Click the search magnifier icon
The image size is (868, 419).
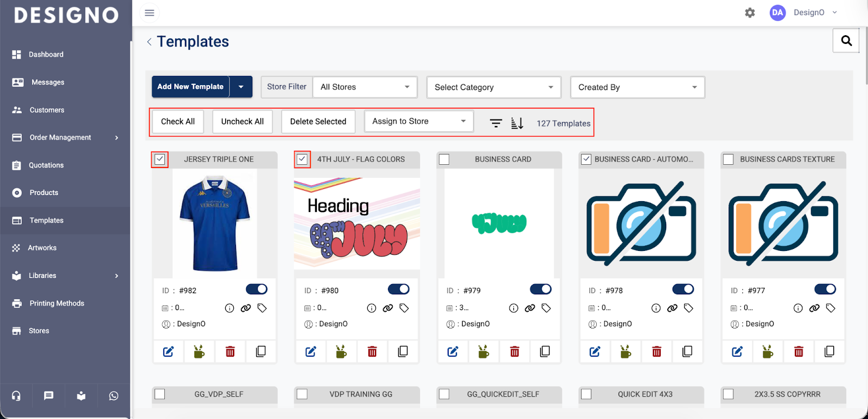(846, 41)
